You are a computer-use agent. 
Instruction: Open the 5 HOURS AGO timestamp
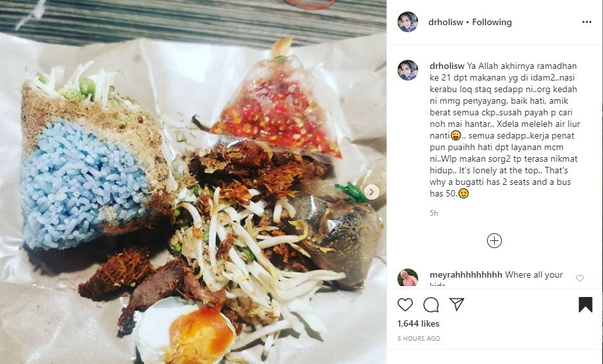(x=419, y=339)
